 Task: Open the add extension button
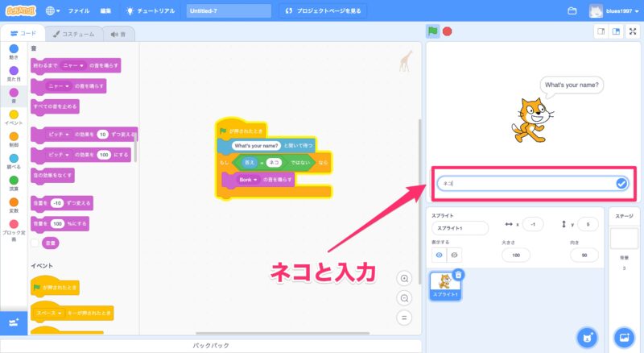coord(13,322)
